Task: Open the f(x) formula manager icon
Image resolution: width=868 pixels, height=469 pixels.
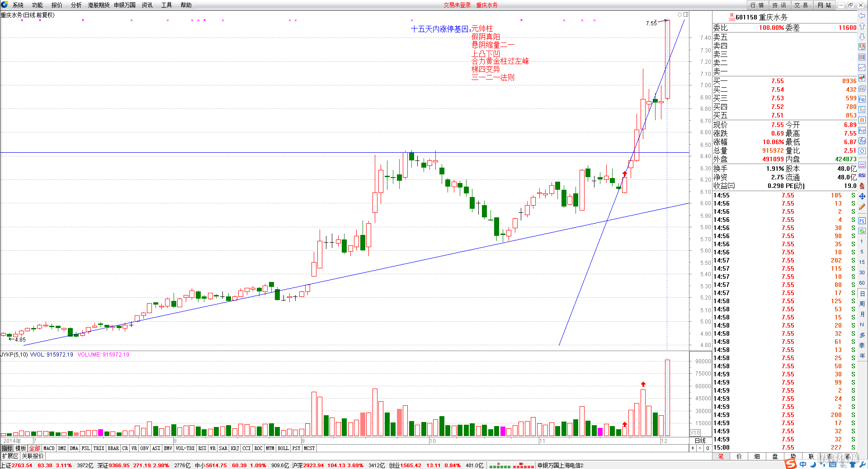Action: pyautogui.click(x=862, y=141)
